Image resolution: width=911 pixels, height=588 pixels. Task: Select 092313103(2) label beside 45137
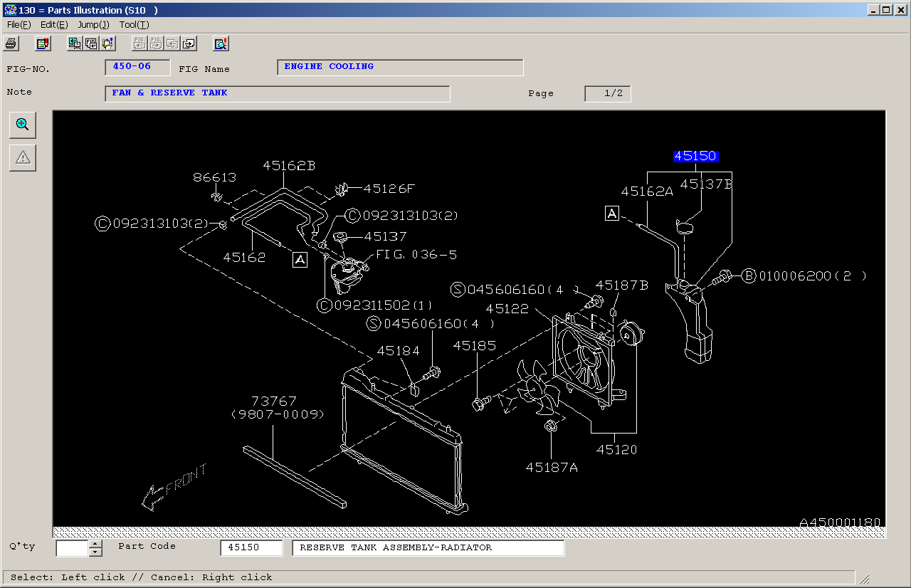tap(402, 215)
